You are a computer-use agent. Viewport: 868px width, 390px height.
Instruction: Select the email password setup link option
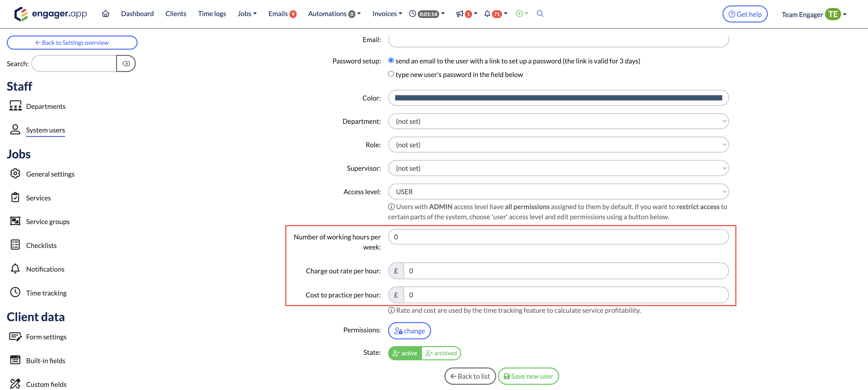(391, 60)
